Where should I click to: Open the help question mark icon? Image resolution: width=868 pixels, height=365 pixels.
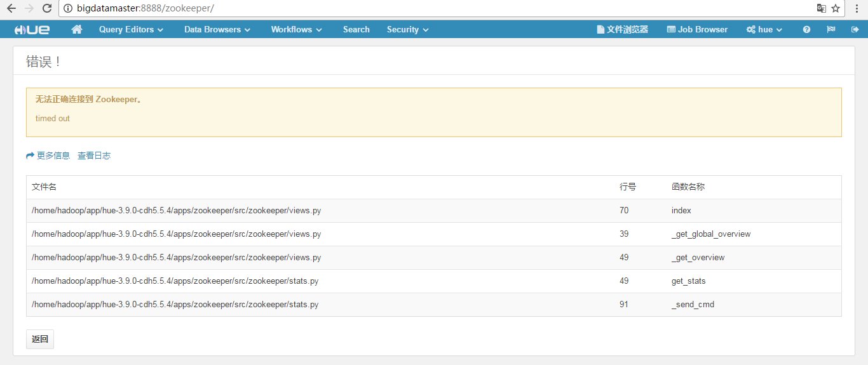tap(806, 29)
